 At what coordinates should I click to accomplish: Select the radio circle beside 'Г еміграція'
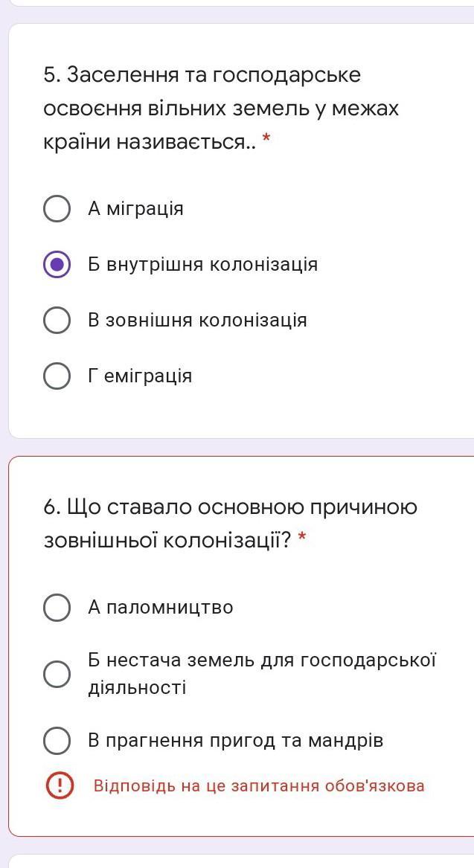click(57, 376)
